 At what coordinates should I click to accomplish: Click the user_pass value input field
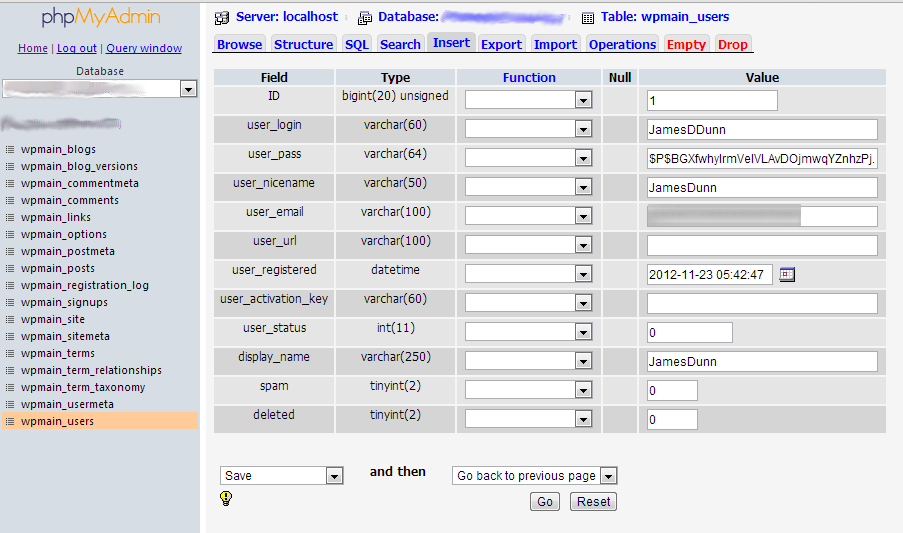tap(762, 158)
